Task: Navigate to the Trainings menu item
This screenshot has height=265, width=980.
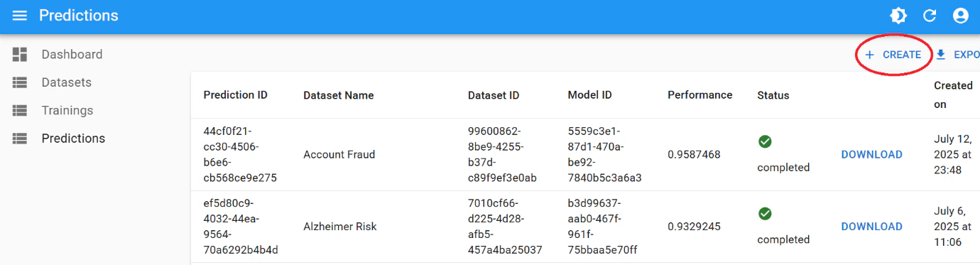Action: coord(67,110)
